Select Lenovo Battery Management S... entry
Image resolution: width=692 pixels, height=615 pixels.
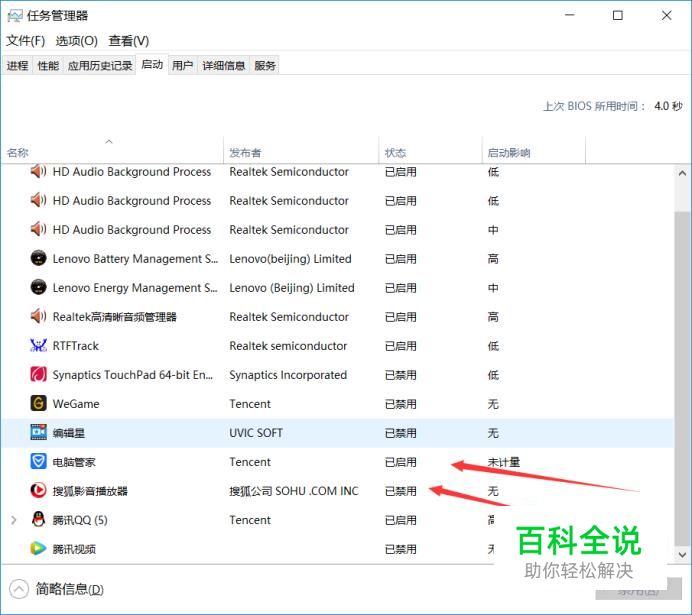click(x=135, y=259)
